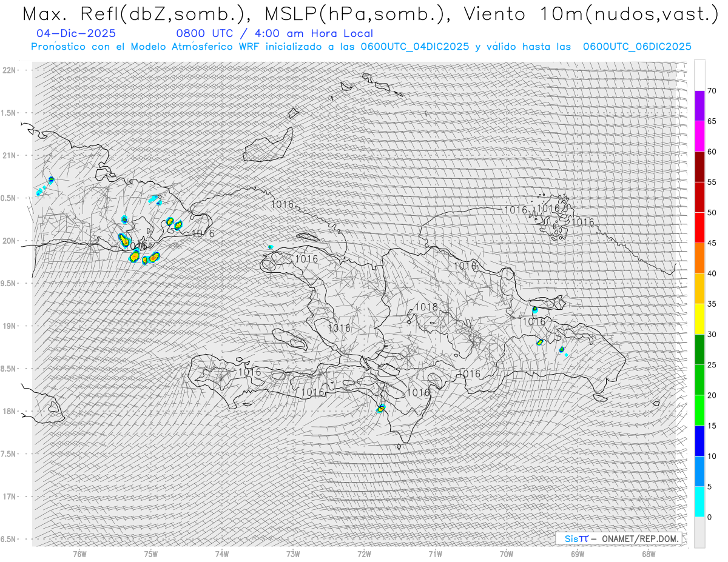This screenshot has width=728, height=562.
Task: Click the gold 35-40 dBZ legend band
Action: pos(699,289)
